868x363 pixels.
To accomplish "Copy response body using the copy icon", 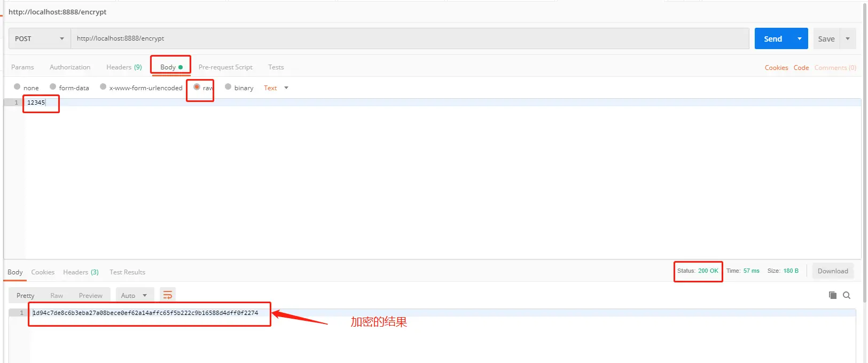I will pyautogui.click(x=832, y=295).
